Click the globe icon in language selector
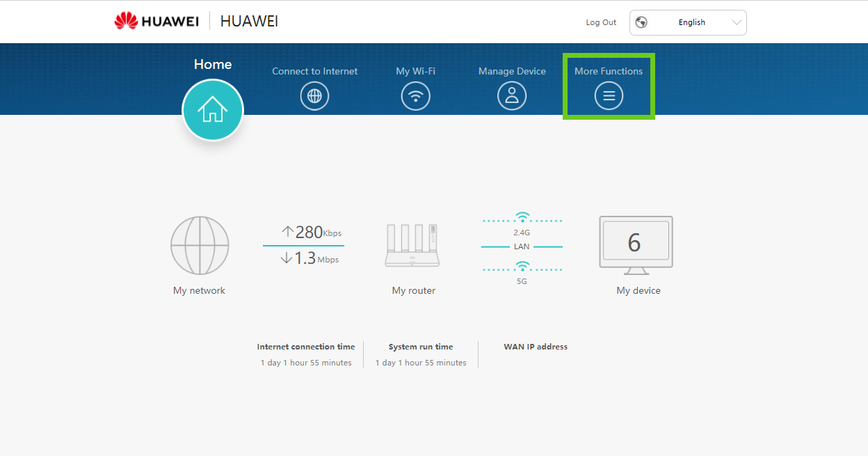This screenshot has height=456, width=868. (x=641, y=22)
